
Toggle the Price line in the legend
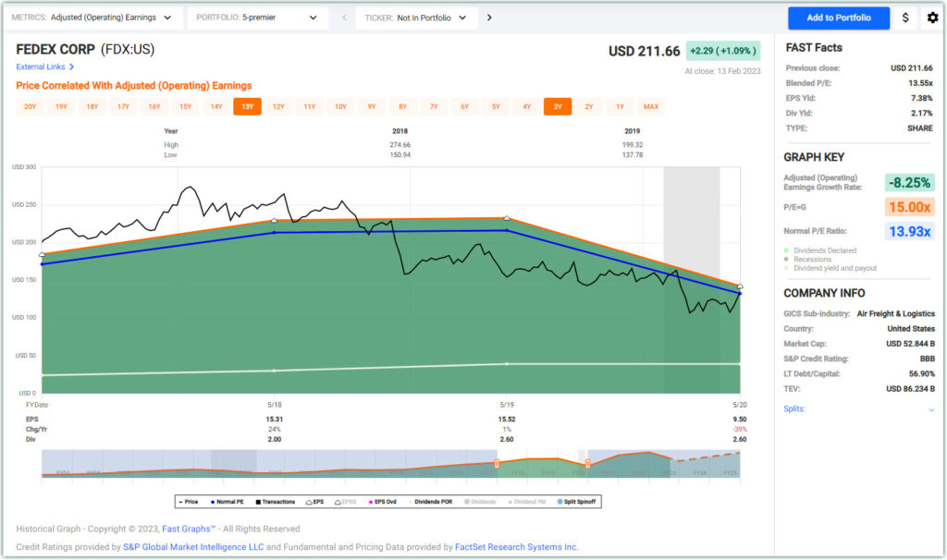pos(190,502)
